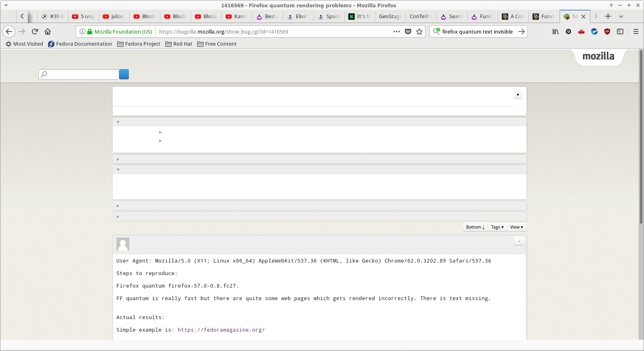This screenshot has height=351, width=644.
Task: Collapse the first comment with the minus button
Action: (519, 241)
